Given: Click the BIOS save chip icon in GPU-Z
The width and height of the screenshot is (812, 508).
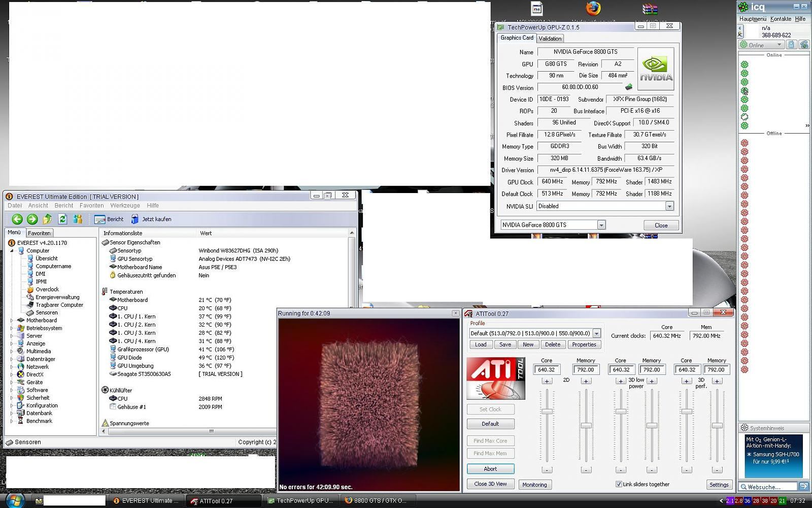Looking at the screenshot, I should coord(629,87).
